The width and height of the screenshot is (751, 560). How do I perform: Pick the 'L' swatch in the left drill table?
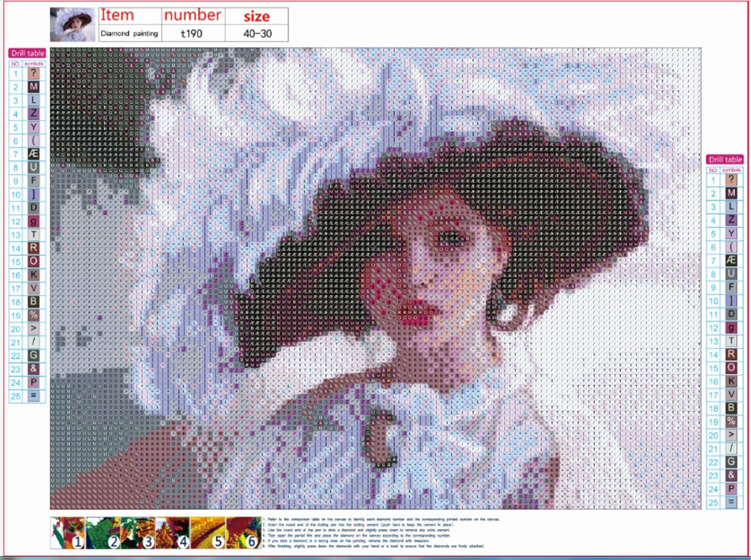click(34, 100)
